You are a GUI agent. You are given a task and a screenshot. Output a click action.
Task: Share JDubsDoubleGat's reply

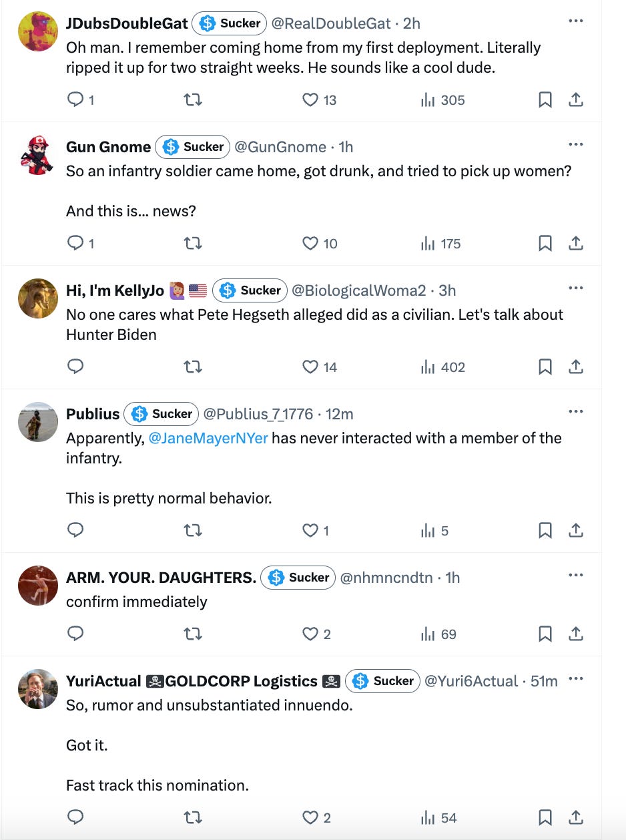click(x=576, y=99)
